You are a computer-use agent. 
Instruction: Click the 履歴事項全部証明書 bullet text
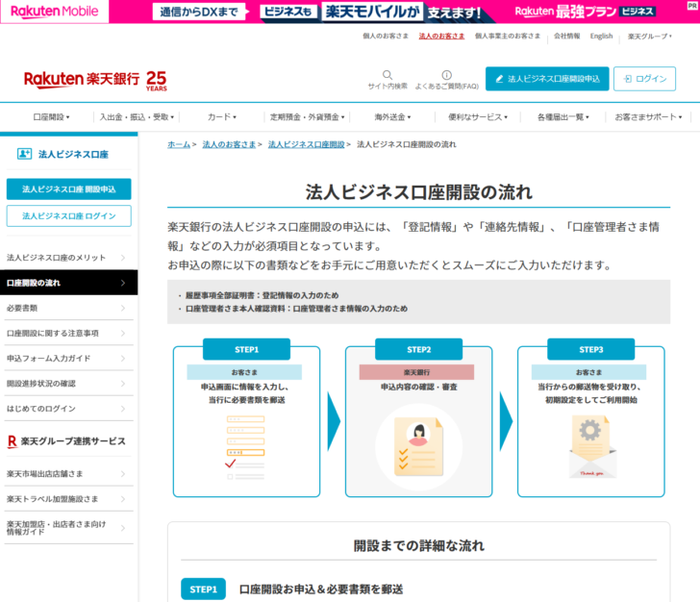262,295
